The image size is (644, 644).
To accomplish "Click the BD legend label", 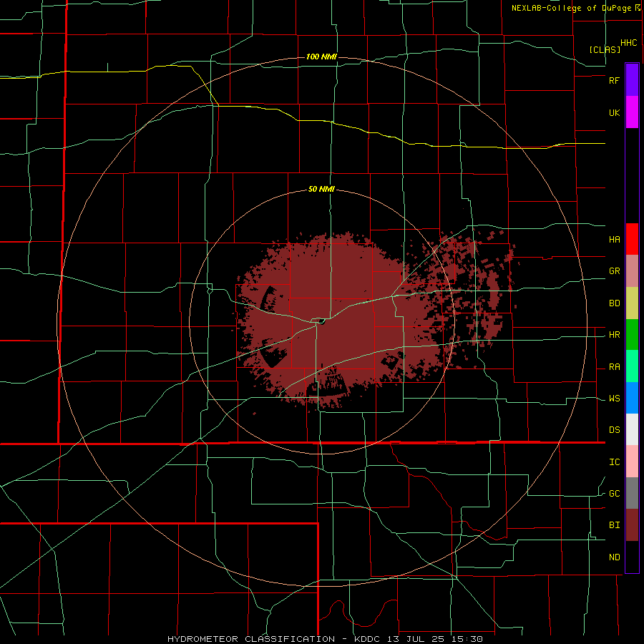I will click(x=614, y=303).
